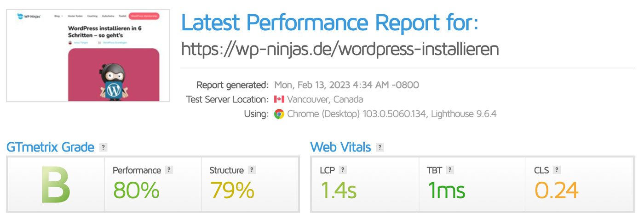
Task: Open the Performance score help icon
Action: 169,170
